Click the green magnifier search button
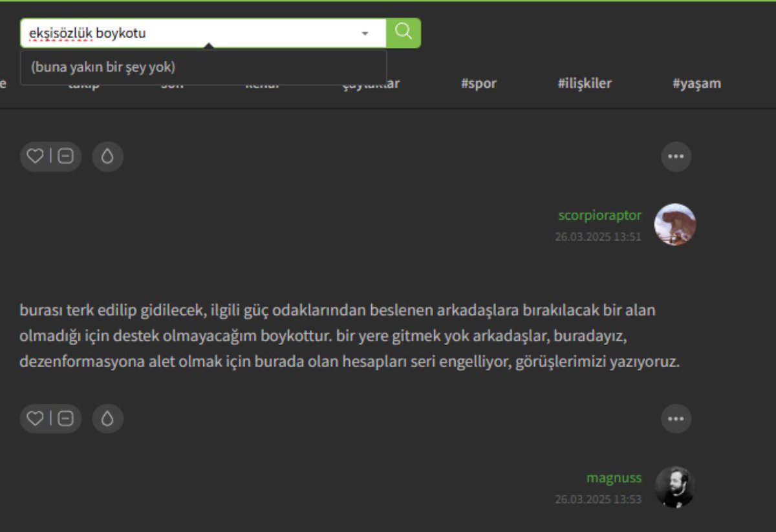This screenshot has height=532, width=776. click(404, 32)
